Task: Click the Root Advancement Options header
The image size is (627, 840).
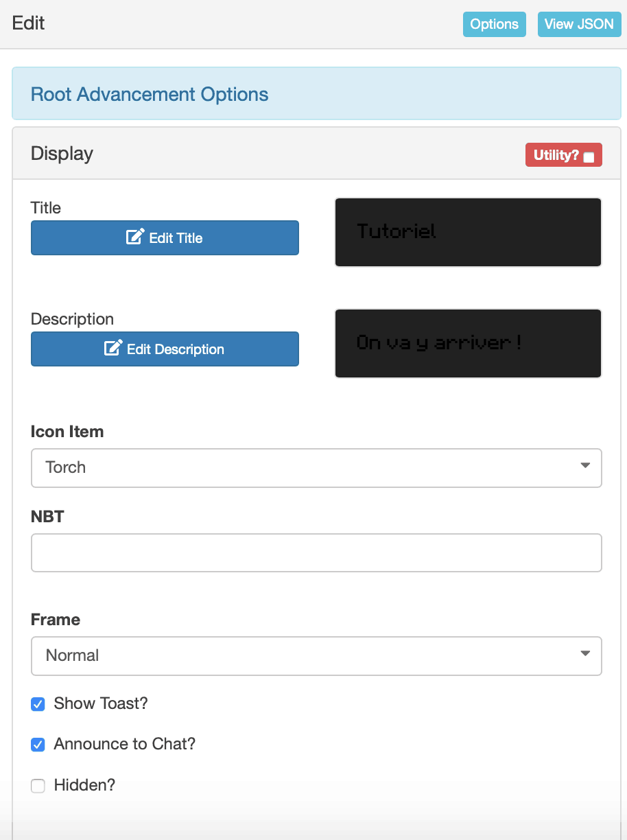Action: 150,94
